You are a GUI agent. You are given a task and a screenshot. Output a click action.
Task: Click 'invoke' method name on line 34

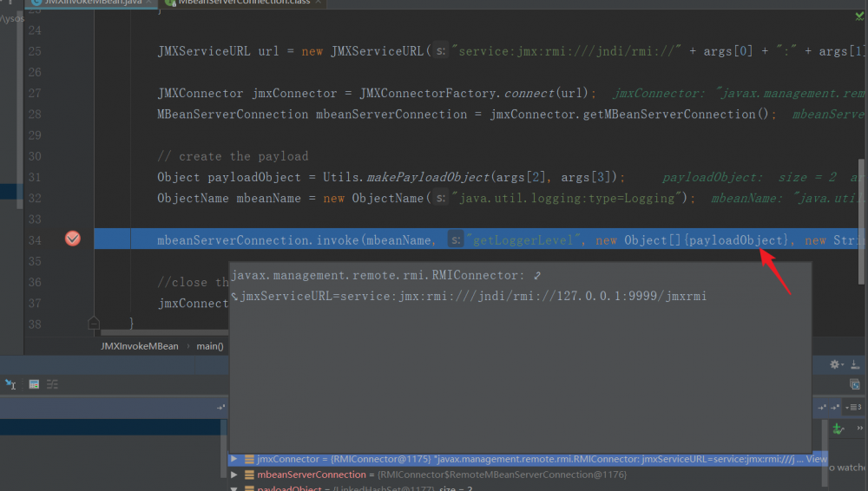(339, 239)
